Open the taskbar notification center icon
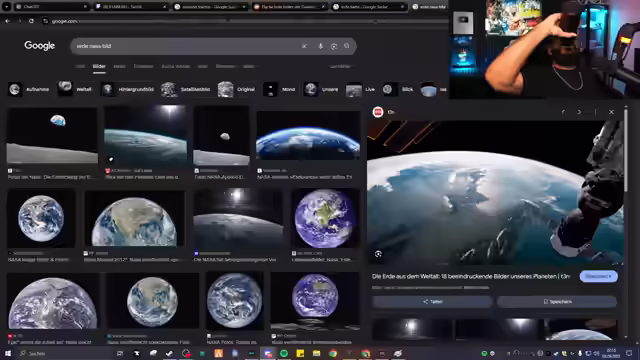This screenshot has width=640, height=360. [629, 353]
